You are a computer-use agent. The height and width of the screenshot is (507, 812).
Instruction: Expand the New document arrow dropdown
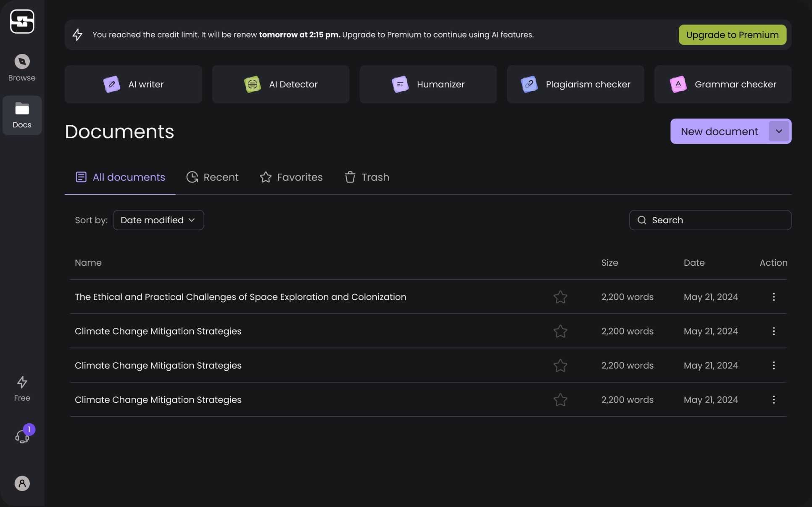[779, 131]
